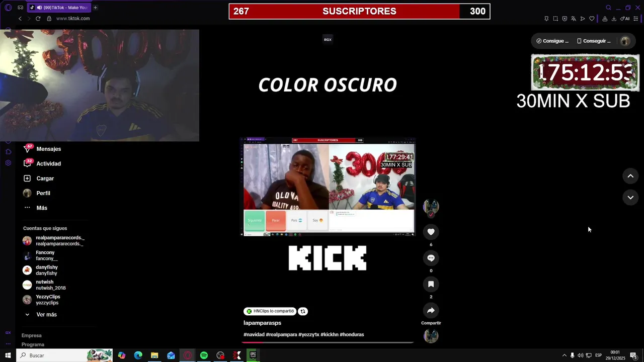Screen dimensions: 644x362
Task: Open the #kickhn hashtag
Action: [329, 334]
